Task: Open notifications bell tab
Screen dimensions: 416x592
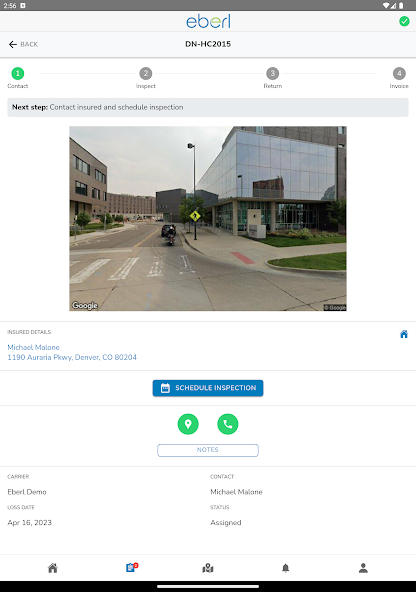Action: 286,568
